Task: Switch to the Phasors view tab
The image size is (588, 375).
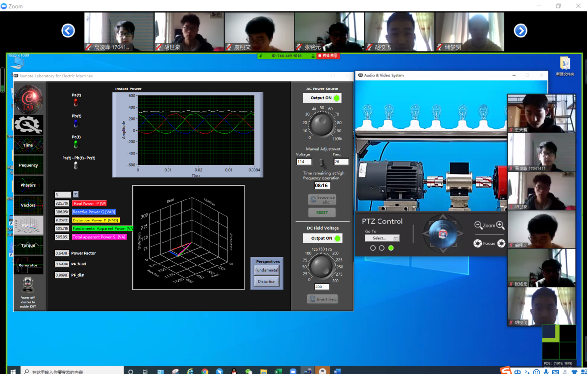Action: pyautogui.click(x=28, y=185)
